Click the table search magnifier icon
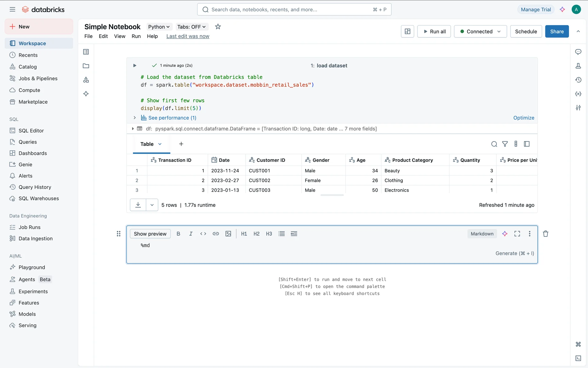Screen dimensions: 588x368 point(494,144)
